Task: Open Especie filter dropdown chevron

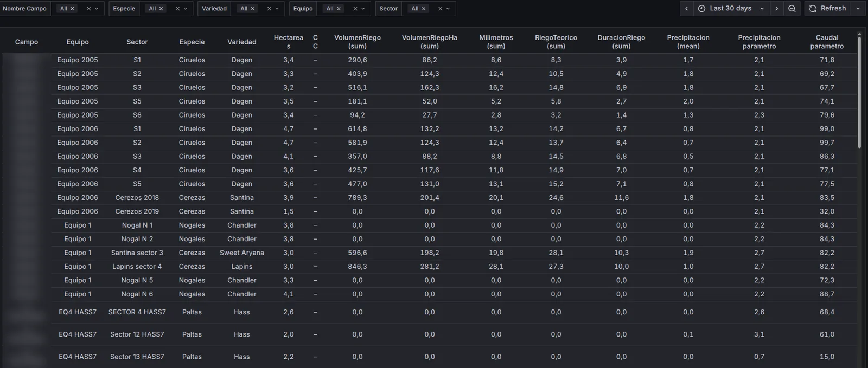Action: 186,9
